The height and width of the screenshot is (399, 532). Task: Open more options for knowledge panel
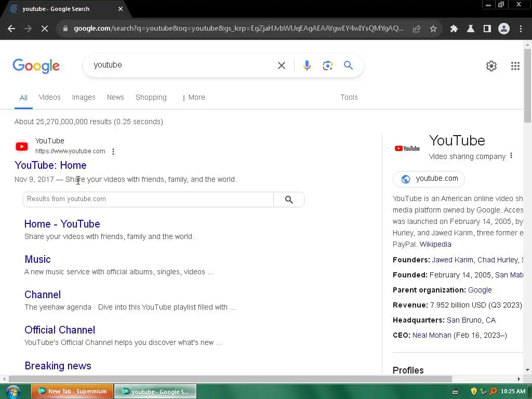(x=511, y=156)
